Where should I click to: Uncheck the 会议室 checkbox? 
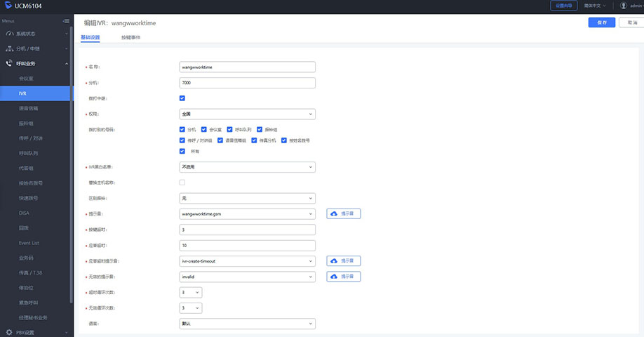pos(203,129)
